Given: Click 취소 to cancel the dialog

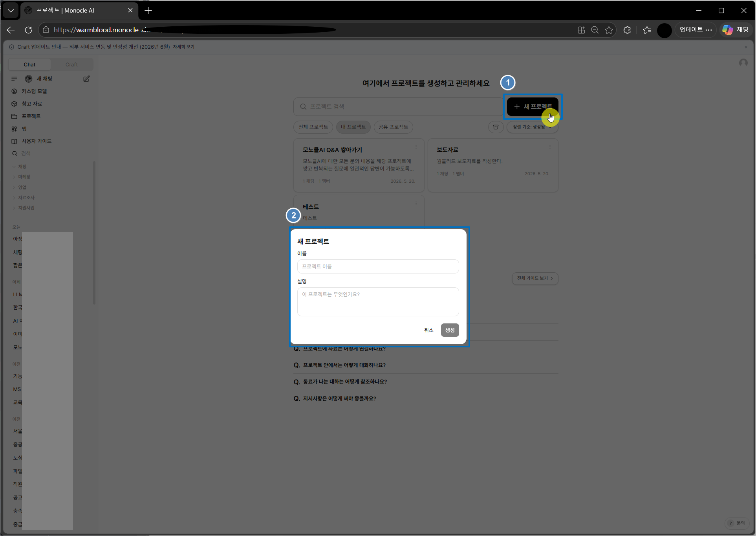Looking at the screenshot, I should tap(428, 330).
